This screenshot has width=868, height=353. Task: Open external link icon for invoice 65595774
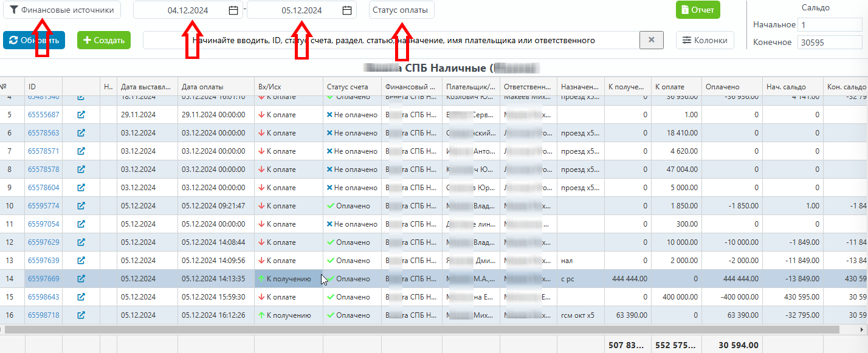pos(81,206)
